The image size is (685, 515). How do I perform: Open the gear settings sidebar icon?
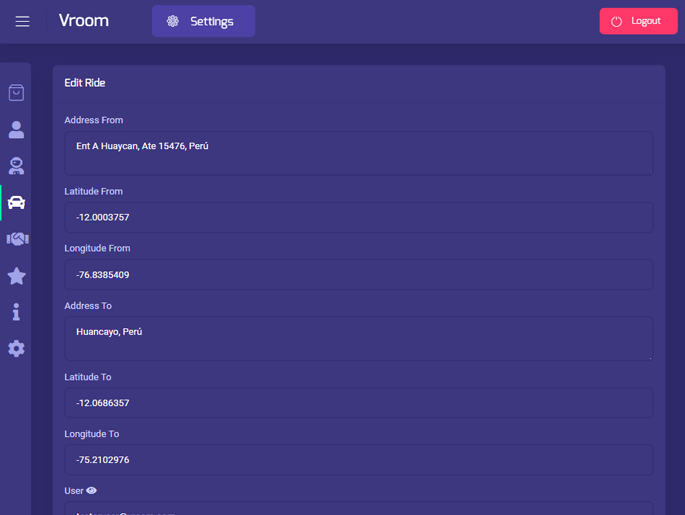pos(16,349)
